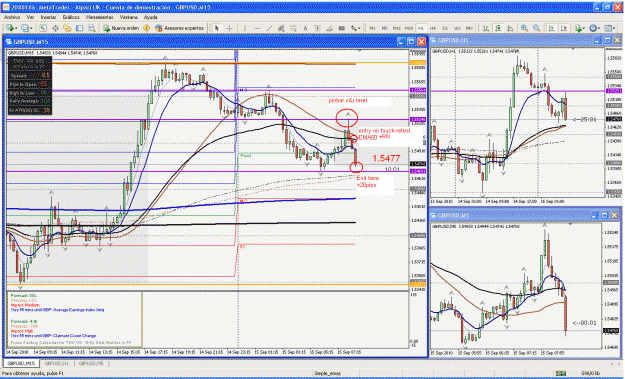Expand the New Chart dropdown arrow

coord(16,28)
